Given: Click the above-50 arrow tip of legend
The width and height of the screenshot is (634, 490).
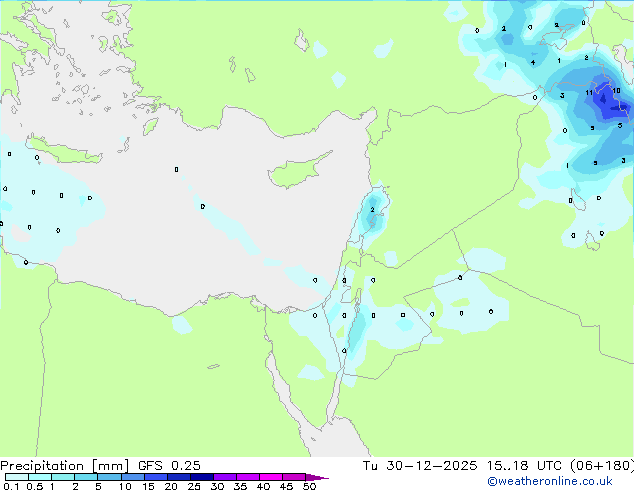Looking at the screenshot, I should 317,477.
